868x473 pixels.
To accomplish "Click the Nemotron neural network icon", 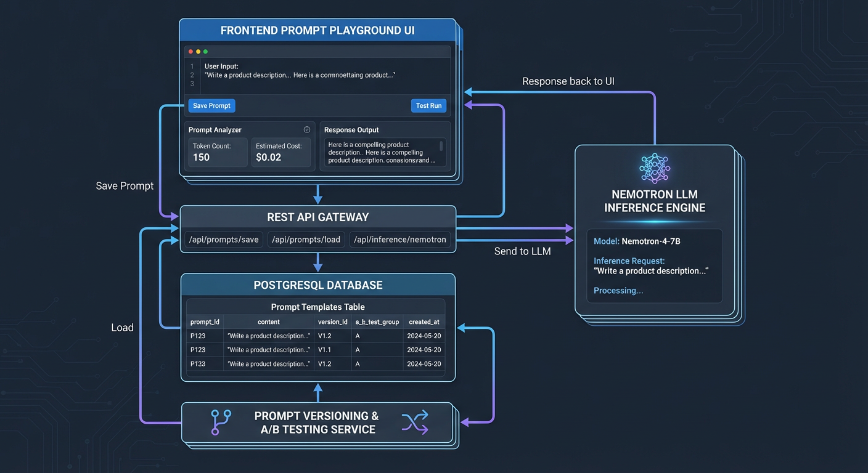I will point(654,168).
